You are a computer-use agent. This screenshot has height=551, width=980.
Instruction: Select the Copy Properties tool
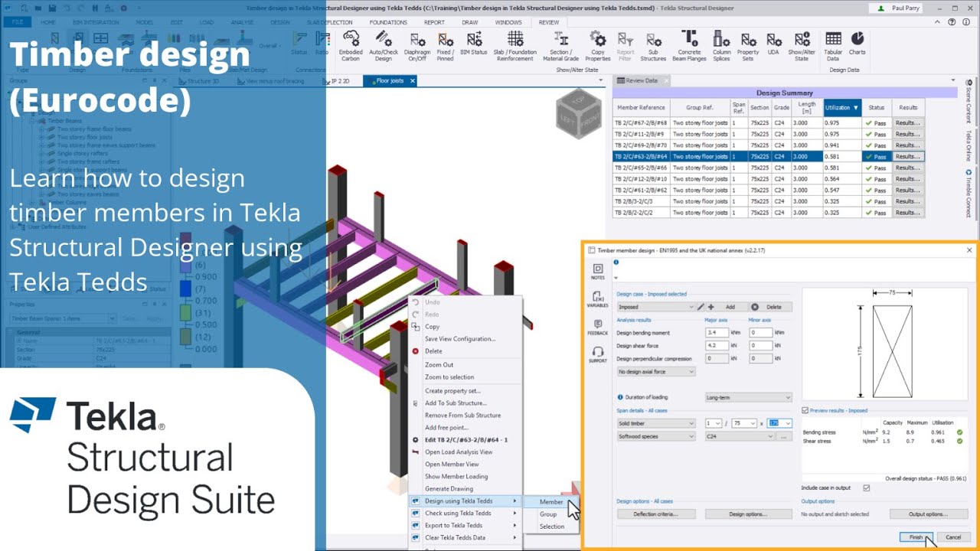pos(598,46)
